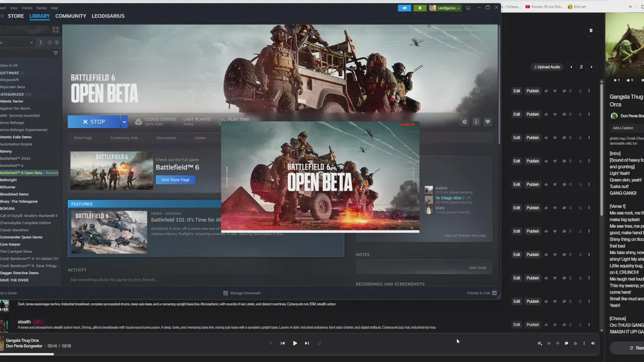Open more options menu in player bar
The height and width of the screenshot is (362, 644).
point(584,343)
